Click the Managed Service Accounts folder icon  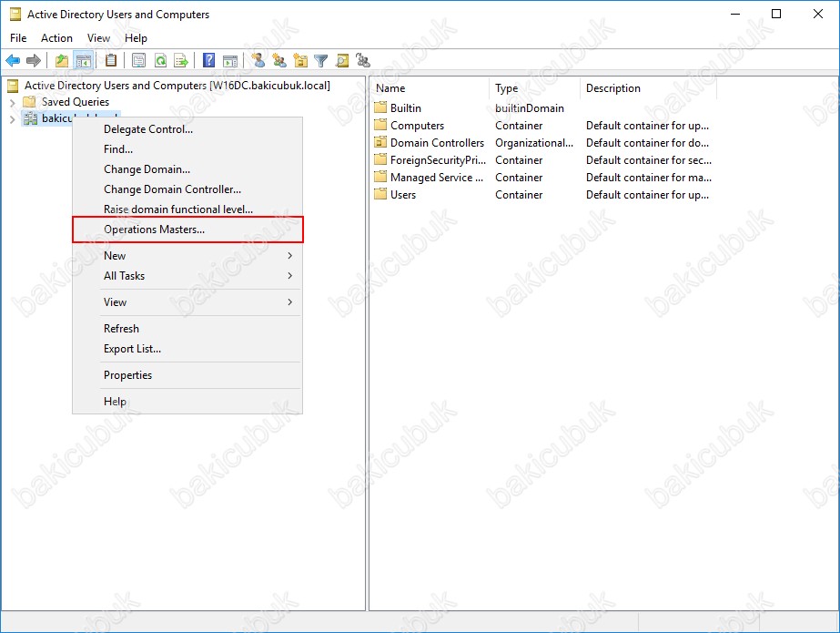(380, 178)
